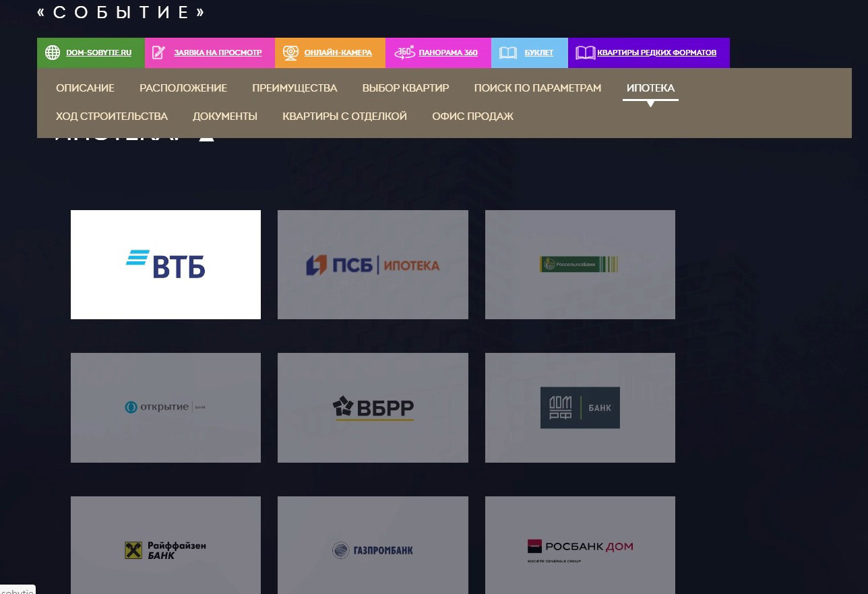Image resolution: width=868 pixels, height=594 pixels.
Task: Open Заявка на просмотр link
Action: click(x=218, y=53)
